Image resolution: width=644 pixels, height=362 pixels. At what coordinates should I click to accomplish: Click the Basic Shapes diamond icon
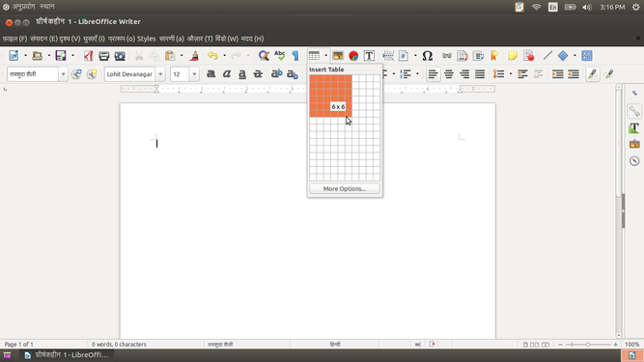tap(563, 55)
